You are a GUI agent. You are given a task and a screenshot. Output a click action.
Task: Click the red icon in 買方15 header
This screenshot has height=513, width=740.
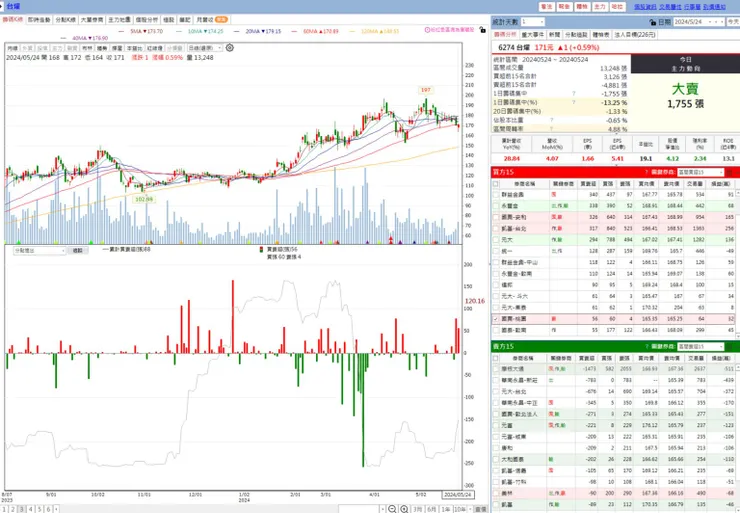(x=730, y=172)
